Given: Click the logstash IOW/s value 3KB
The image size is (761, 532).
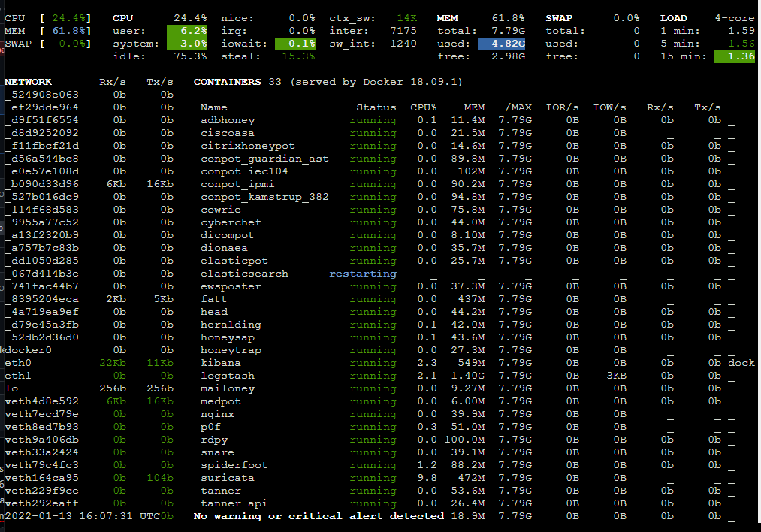Looking at the screenshot, I should [x=616, y=376].
